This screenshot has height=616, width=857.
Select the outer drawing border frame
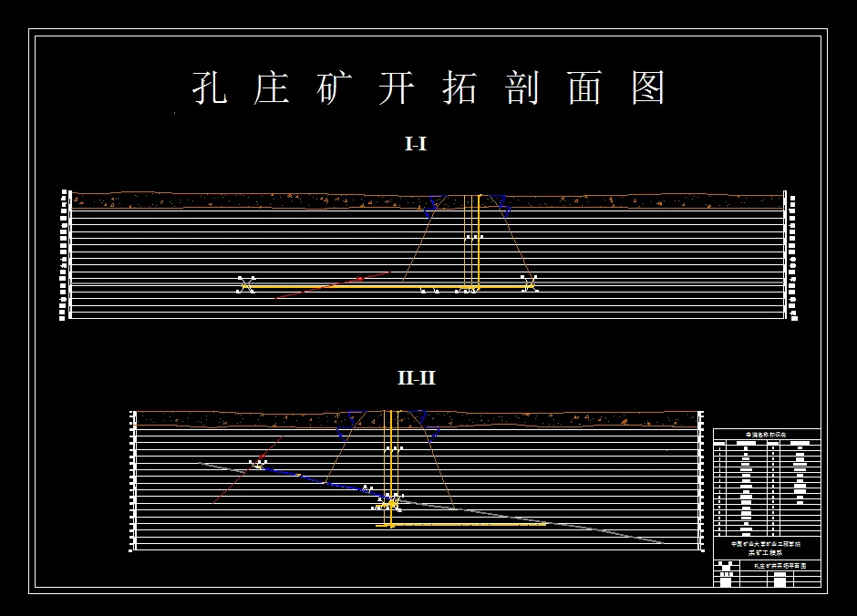[x=428, y=30]
